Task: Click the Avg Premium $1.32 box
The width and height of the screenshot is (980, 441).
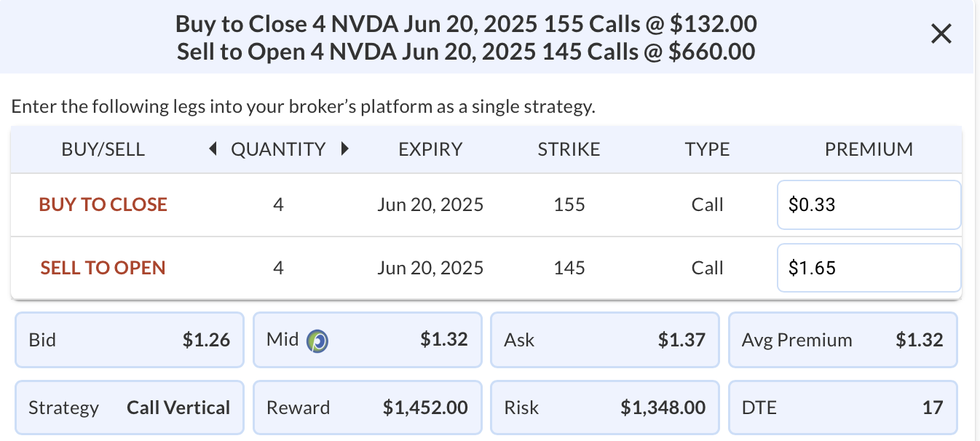Action: click(843, 340)
